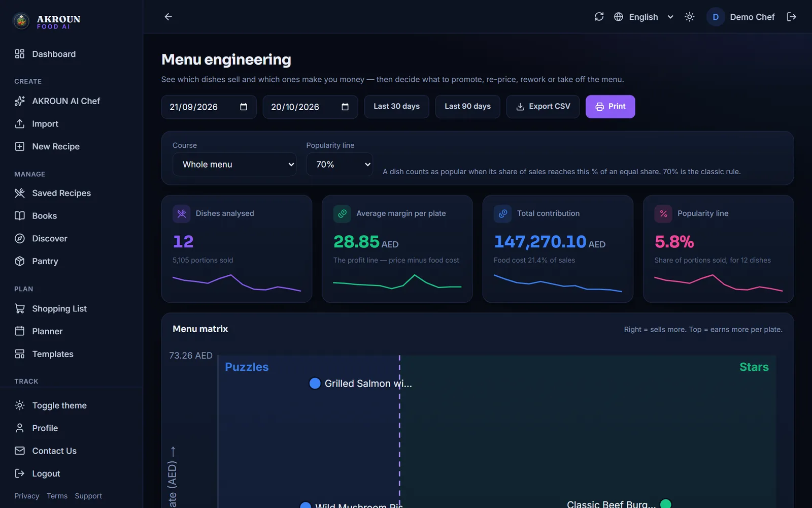The height and width of the screenshot is (508, 812).
Task: Open calendar picker on 20/10/2026 date
Action: pyautogui.click(x=345, y=107)
